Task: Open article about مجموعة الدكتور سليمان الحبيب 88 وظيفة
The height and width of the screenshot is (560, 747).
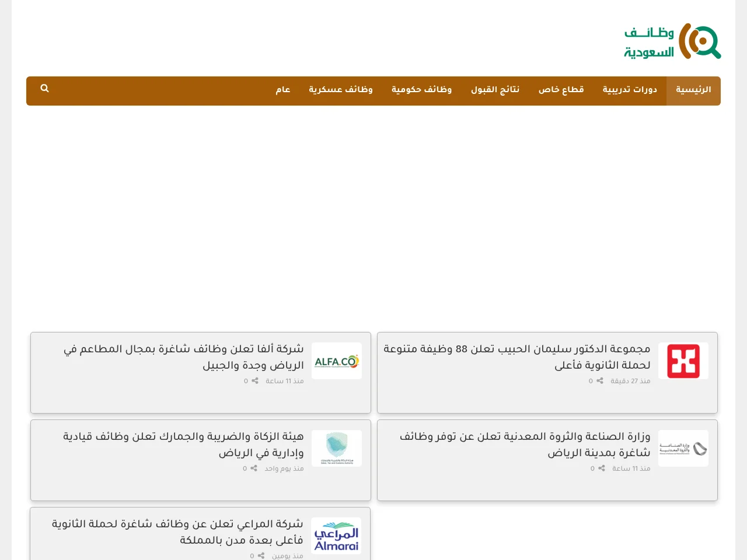Action: point(517,357)
